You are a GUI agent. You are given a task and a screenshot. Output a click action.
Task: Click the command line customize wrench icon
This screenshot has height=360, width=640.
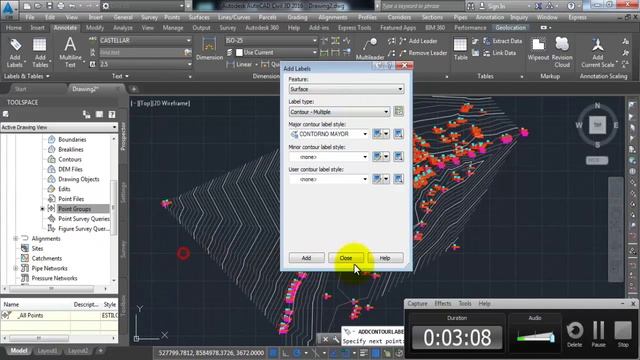[336, 339]
